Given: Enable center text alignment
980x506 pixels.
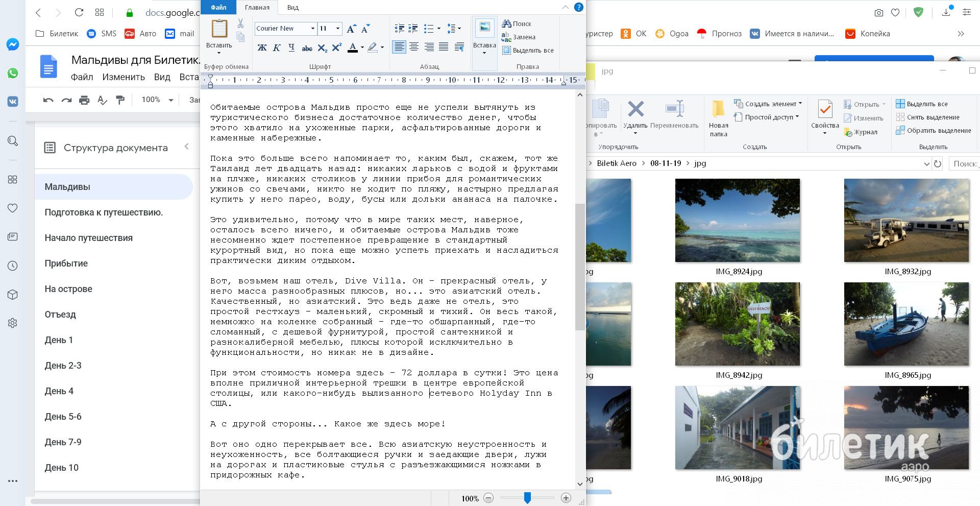Looking at the screenshot, I should (x=414, y=47).
